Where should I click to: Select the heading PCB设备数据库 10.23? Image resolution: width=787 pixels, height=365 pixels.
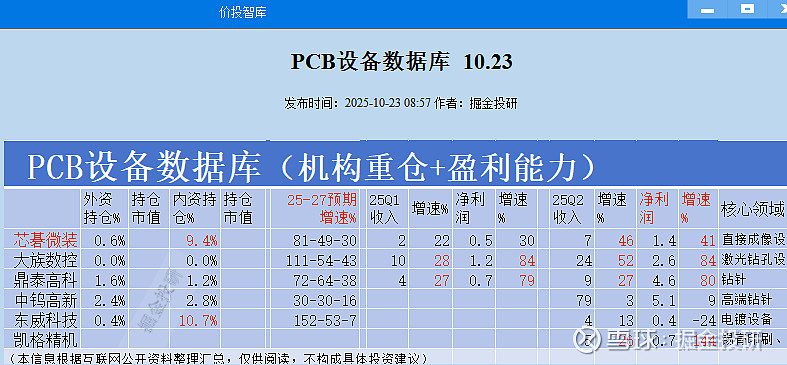click(x=402, y=62)
